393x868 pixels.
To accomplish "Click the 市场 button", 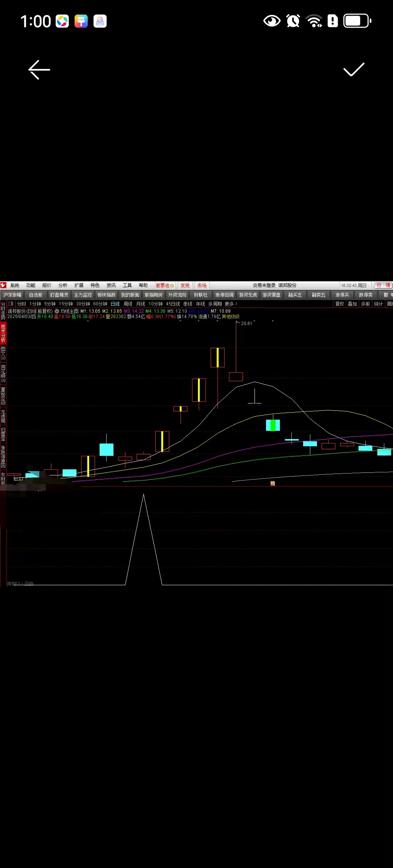I will [x=202, y=285].
